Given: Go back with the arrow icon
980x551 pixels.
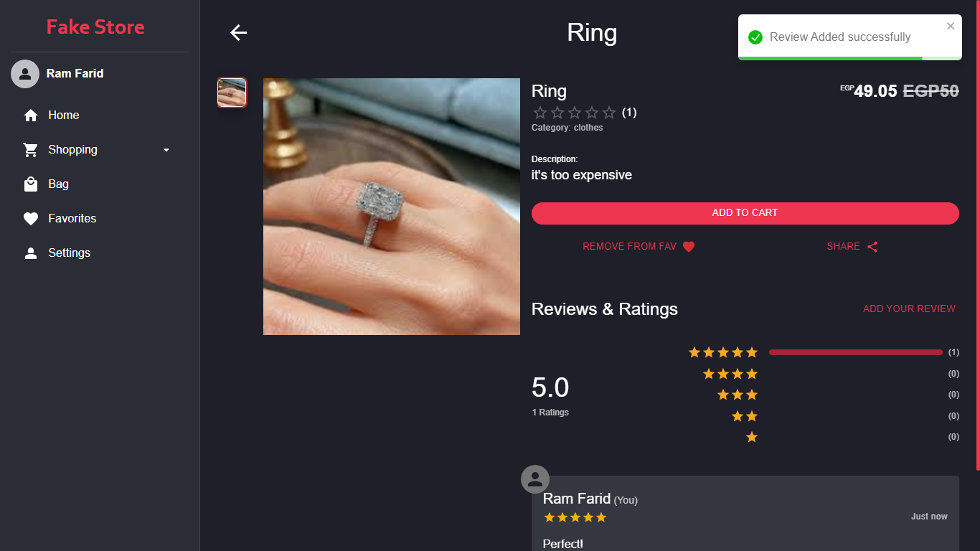Looking at the screenshot, I should coord(238,32).
